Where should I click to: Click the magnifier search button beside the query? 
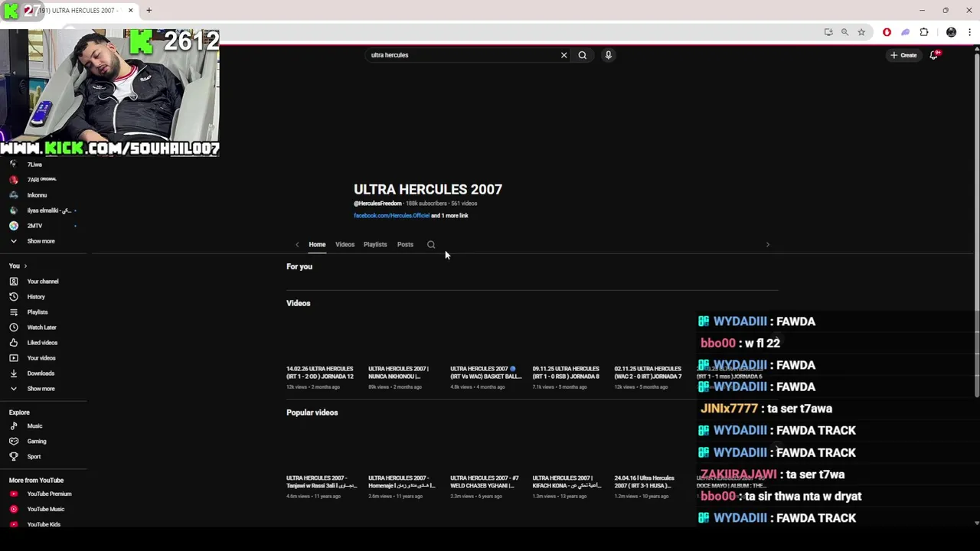[583, 55]
